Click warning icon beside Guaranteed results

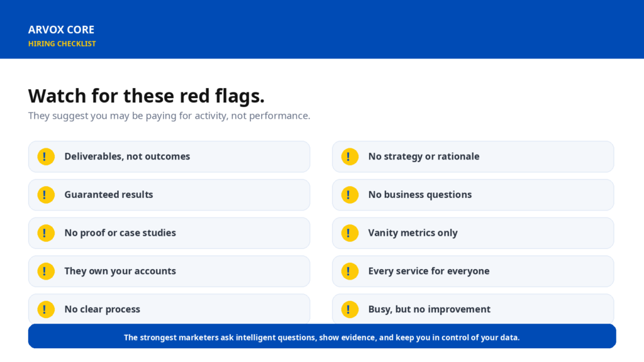click(46, 195)
